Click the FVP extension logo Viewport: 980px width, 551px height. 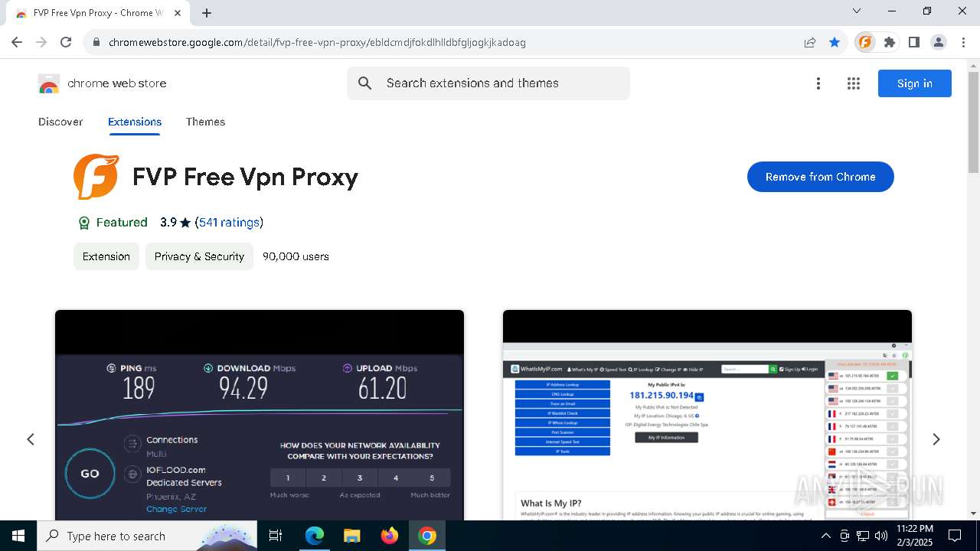pos(96,177)
